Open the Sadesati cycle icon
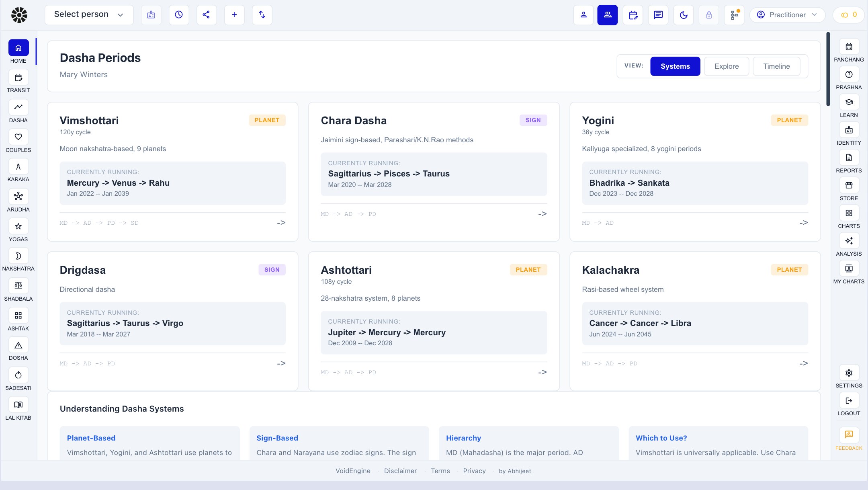The image size is (868, 490). pos(18,375)
